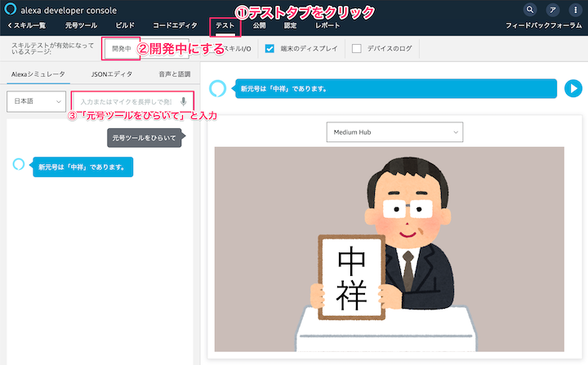Image resolution: width=588 pixels, height=365 pixels.
Task: Click the microphone icon in input box
Action: point(184,101)
